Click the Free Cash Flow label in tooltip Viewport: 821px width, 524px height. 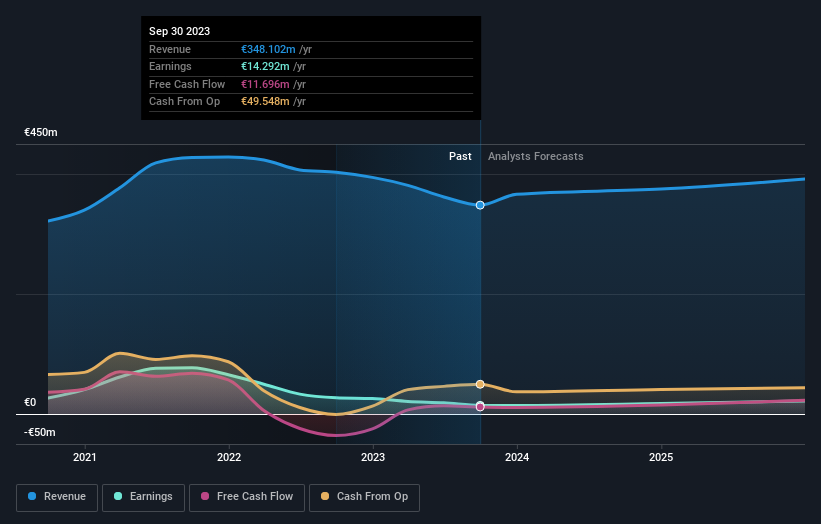tap(187, 84)
